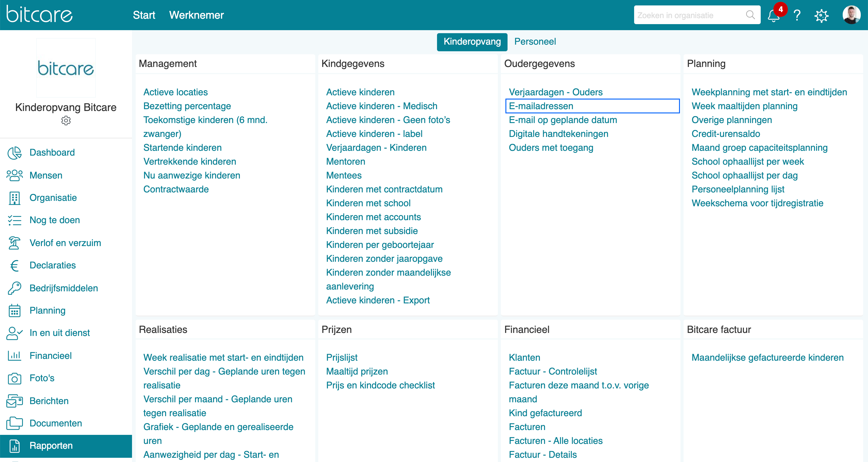This screenshot has height=462, width=868.
Task: Open Kinderen per geboortejaar report
Action: point(380,245)
